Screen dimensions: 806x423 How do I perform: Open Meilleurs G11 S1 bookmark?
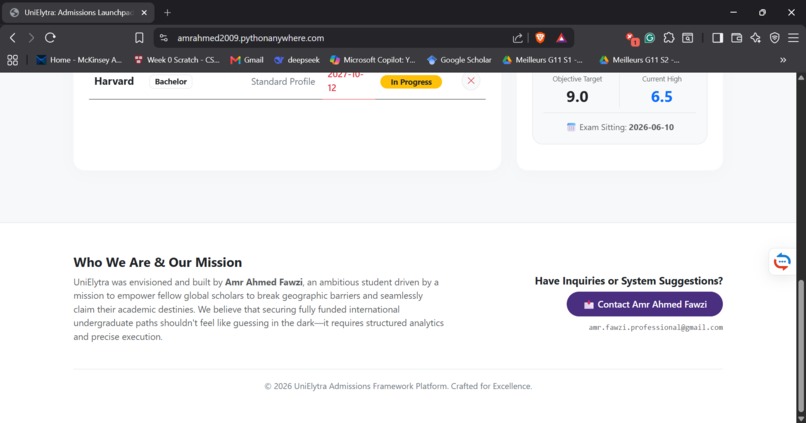(543, 60)
